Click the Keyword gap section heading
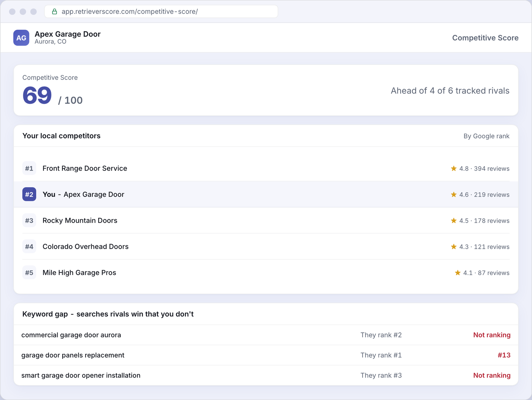This screenshot has height=400, width=532. click(x=108, y=314)
